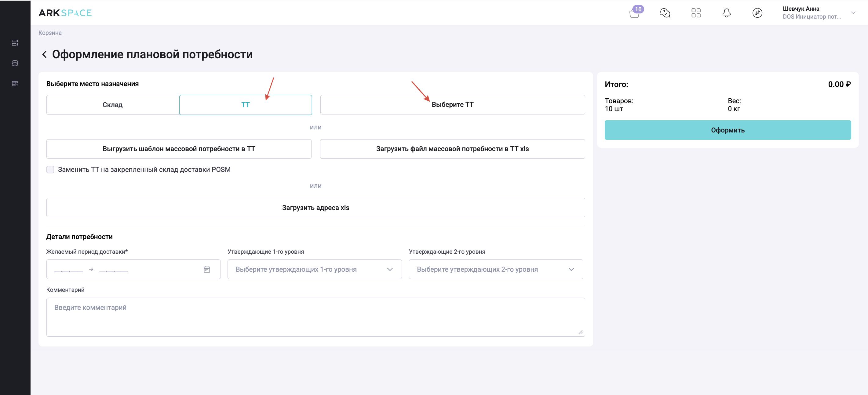Open the help chat icon
The height and width of the screenshot is (395, 868).
[x=665, y=13]
